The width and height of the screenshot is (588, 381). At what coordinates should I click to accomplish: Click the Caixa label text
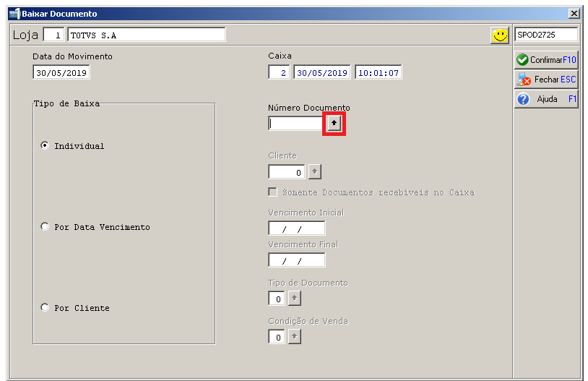pos(280,56)
